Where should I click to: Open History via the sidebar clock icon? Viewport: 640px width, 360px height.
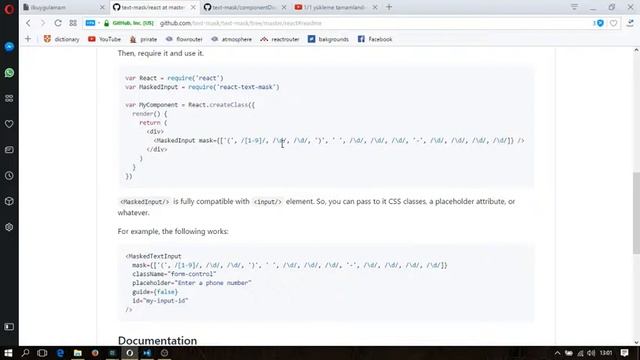9,176
